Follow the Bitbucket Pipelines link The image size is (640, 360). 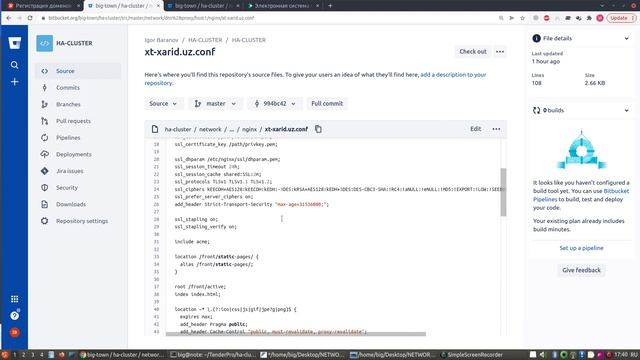pos(581,195)
